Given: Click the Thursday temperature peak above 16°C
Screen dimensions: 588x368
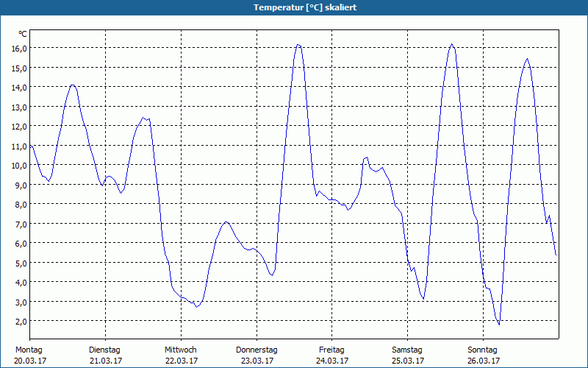Looking at the screenshot, I should point(298,45).
